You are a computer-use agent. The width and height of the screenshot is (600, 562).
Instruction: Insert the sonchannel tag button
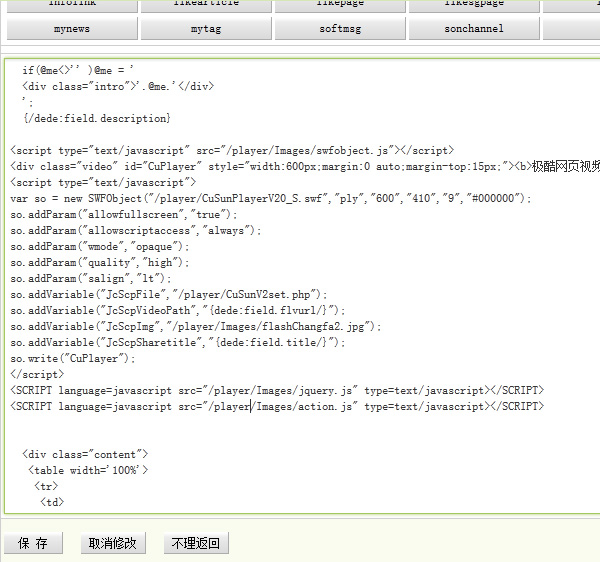pos(474,29)
